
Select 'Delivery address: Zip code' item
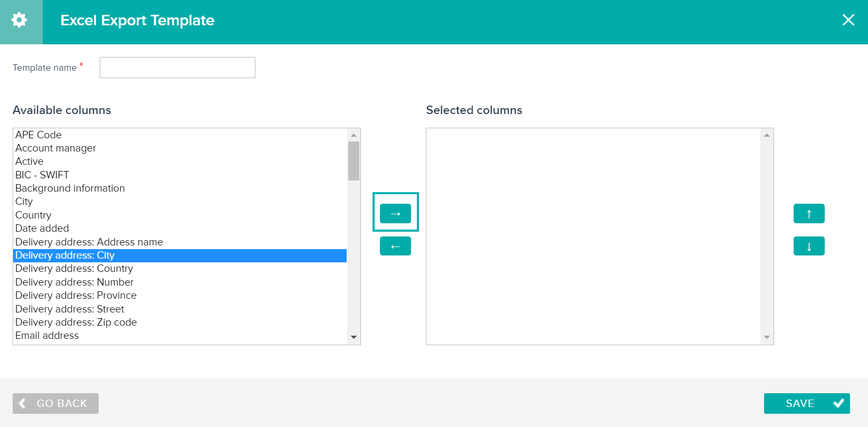(180, 322)
